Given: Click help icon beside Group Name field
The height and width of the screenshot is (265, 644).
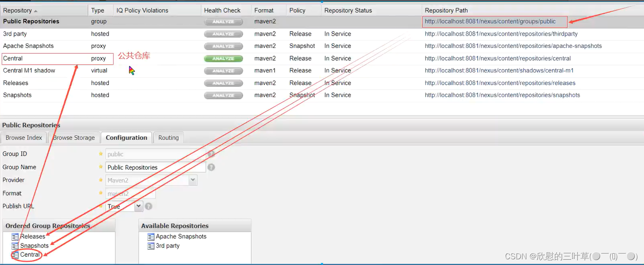Looking at the screenshot, I should coord(211,167).
